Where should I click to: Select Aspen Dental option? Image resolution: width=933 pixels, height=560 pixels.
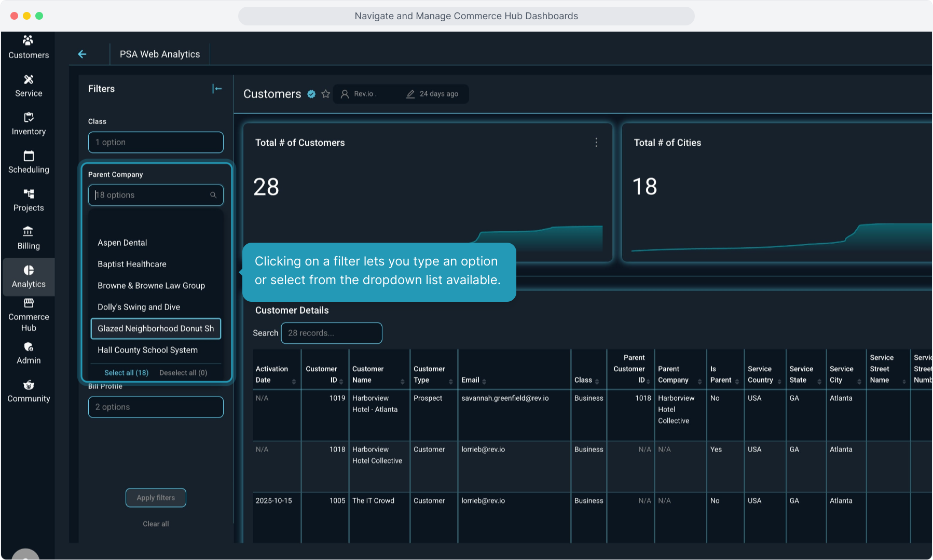pyautogui.click(x=122, y=243)
